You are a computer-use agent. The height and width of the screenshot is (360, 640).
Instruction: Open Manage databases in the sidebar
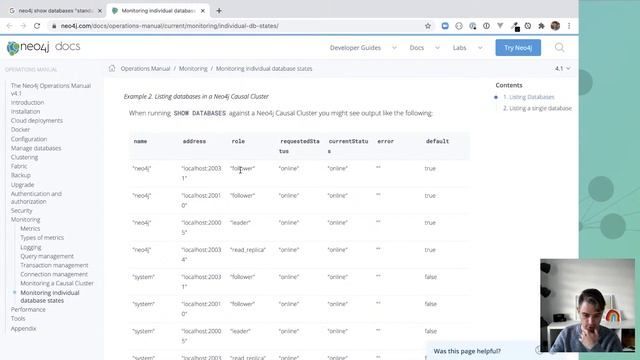(36, 148)
